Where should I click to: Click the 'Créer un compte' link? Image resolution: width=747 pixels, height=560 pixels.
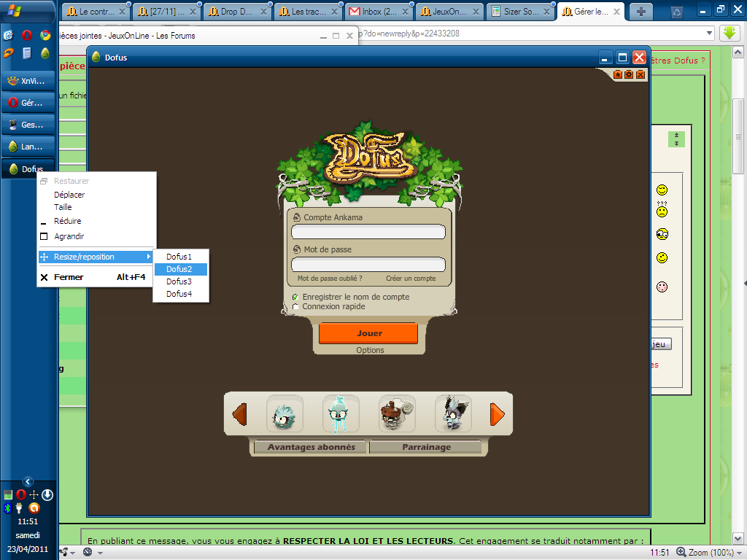tap(411, 278)
